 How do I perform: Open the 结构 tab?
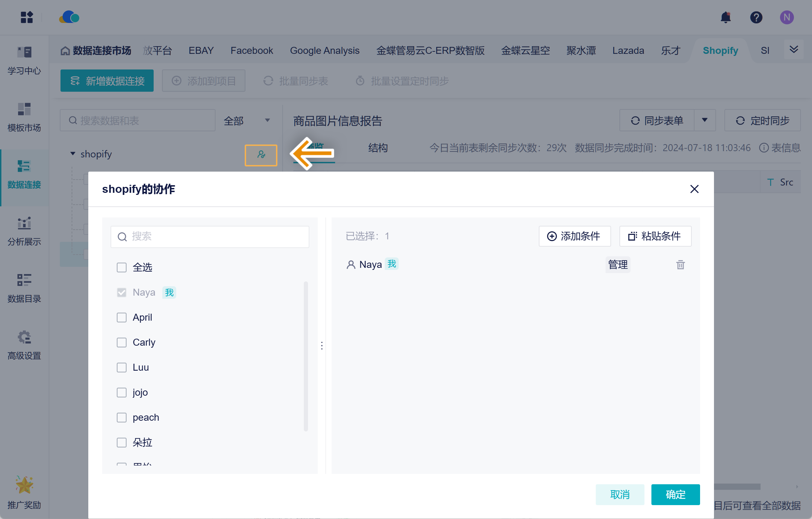point(378,148)
